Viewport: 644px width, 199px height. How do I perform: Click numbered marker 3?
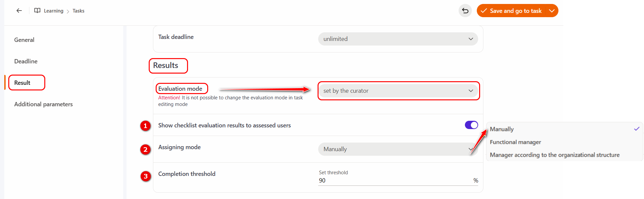click(145, 176)
